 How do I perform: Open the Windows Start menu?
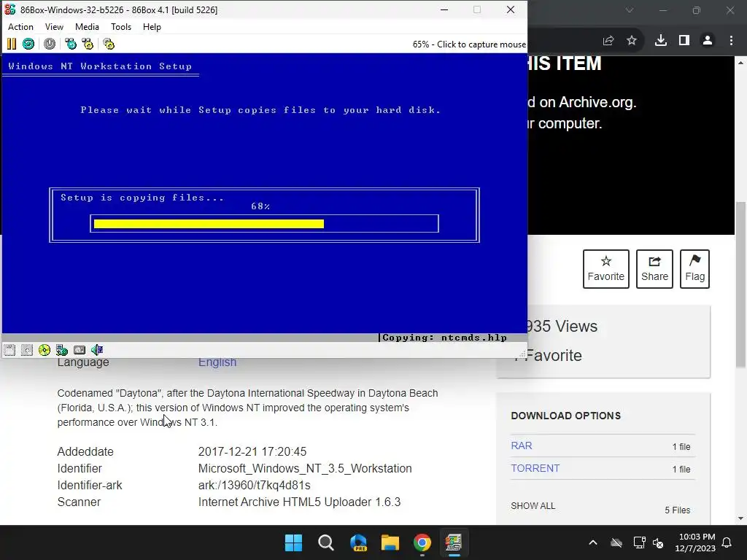point(293,542)
